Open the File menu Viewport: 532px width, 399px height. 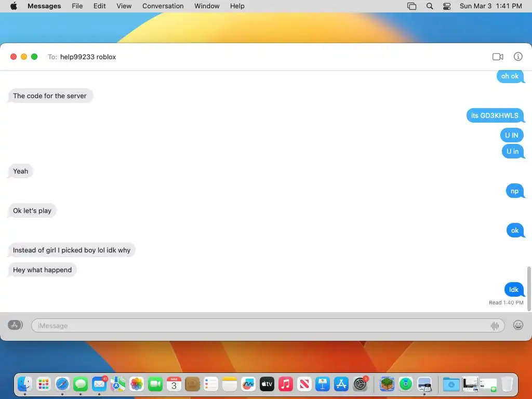77,6
